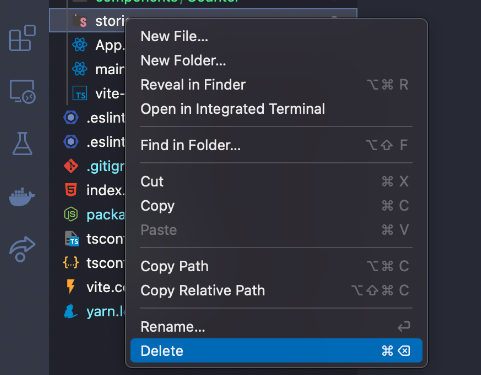The width and height of the screenshot is (481, 375).
Task: Select the index HTML file in explorer
Action: [x=94, y=190]
